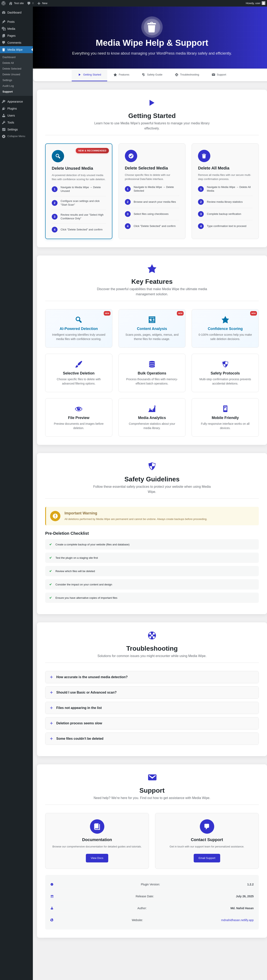
Task: Switch to the Troubleshooting tab
Action: tap(187, 74)
